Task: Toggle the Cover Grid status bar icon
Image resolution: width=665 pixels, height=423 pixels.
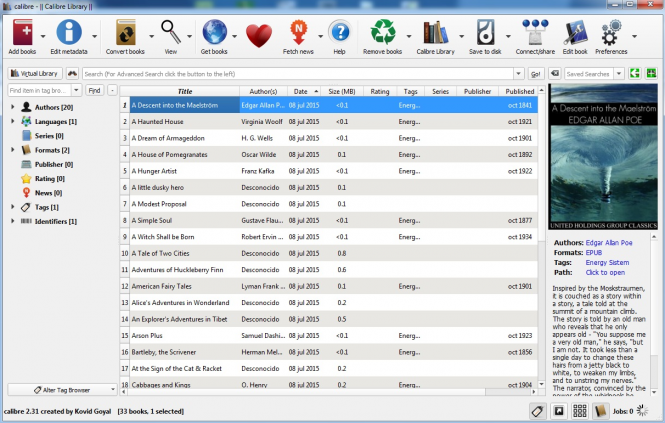Action: (x=579, y=411)
